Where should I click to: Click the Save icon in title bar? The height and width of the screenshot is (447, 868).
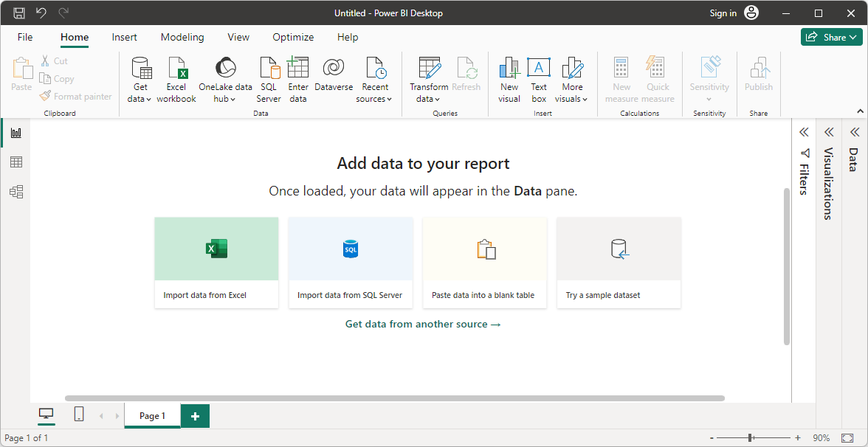(19, 13)
